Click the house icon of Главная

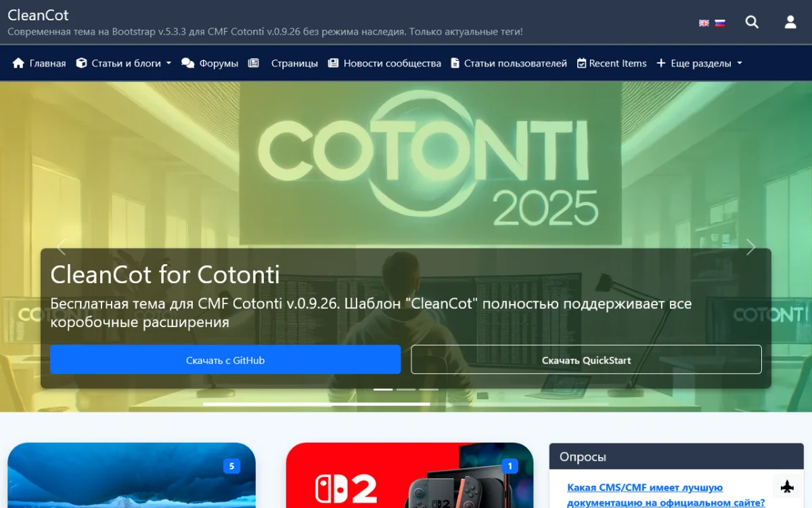[x=19, y=63]
